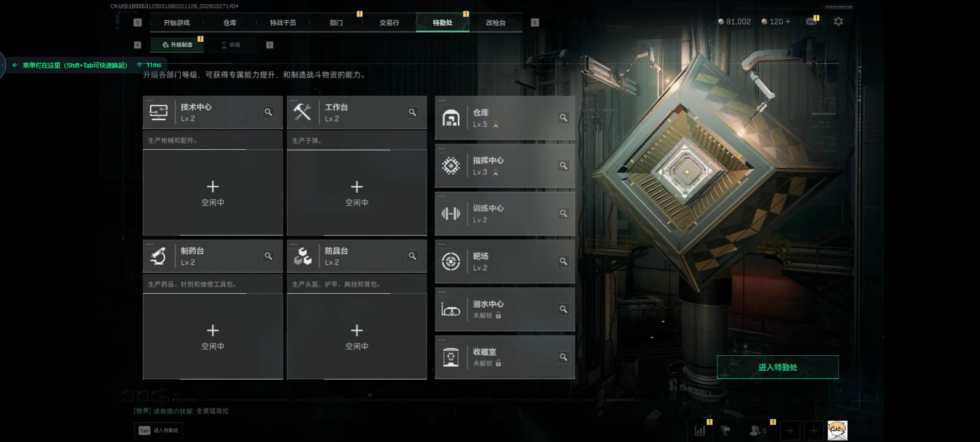Click magnifier icon on 技术中心 panel

[x=268, y=112]
